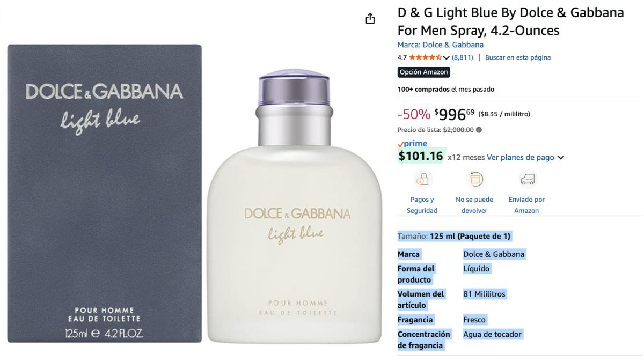Screen dimensions: 644x362
Task: Click the Prime logo badge
Action: (412, 144)
